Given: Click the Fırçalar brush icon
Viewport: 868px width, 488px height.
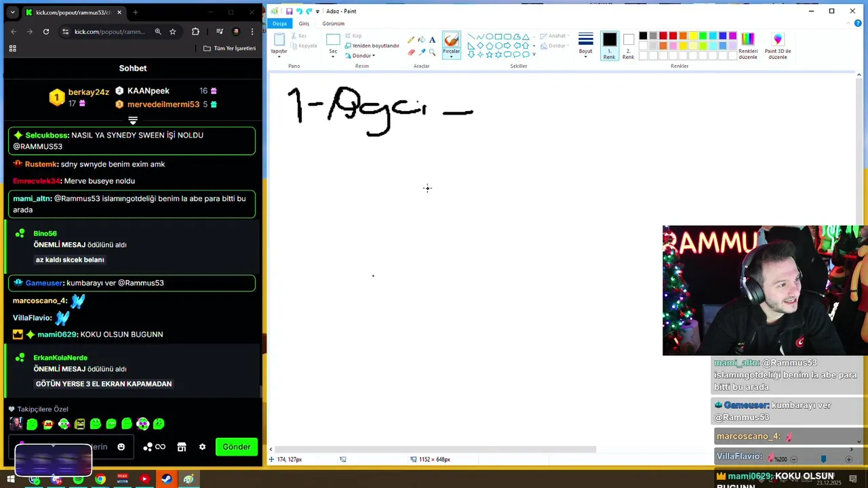Looking at the screenshot, I should pos(451,40).
